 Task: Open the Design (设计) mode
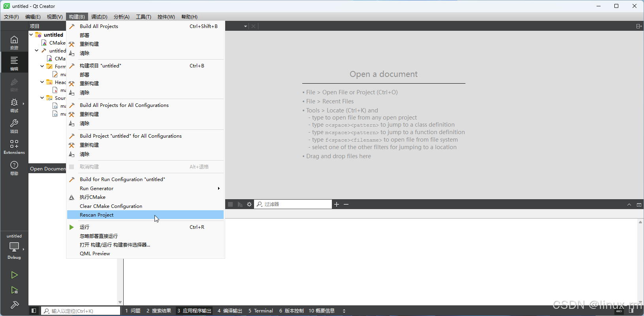[x=14, y=84]
